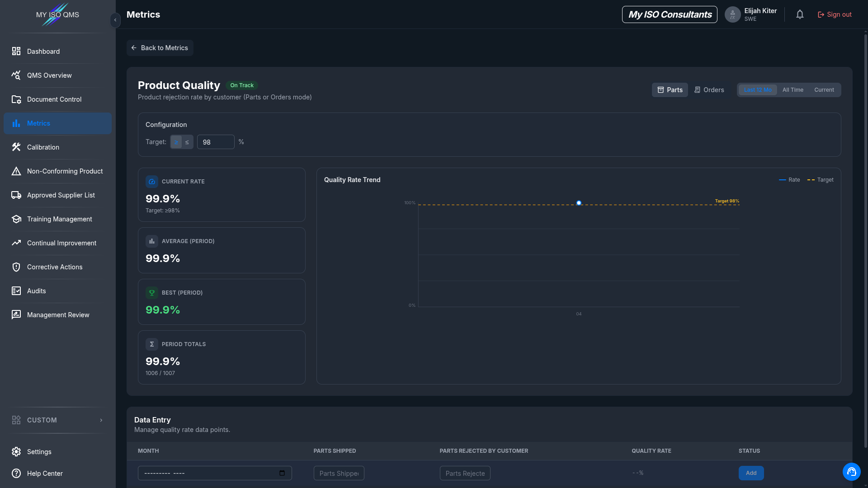Click the Settings gear icon
This screenshot has width=868, height=488.
pyautogui.click(x=16, y=452)
